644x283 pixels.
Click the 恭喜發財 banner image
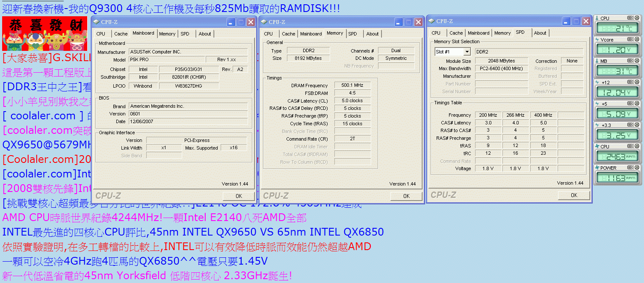coord(44,34)
